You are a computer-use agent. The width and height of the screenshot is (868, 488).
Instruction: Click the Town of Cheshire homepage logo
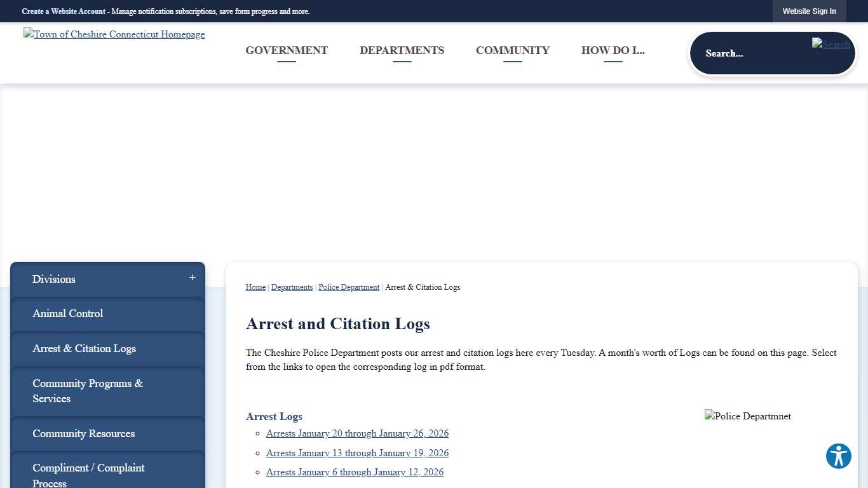[114, 34]
